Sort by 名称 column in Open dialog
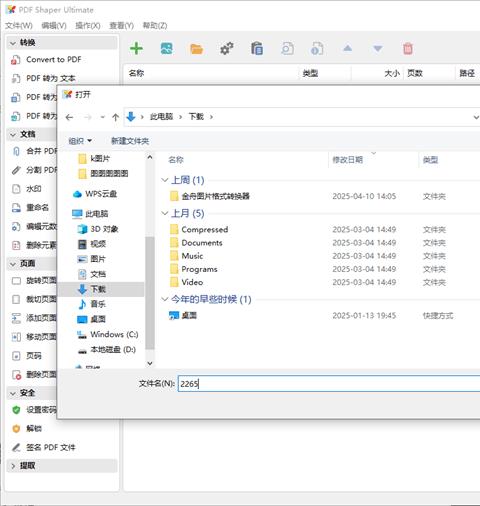This screenshot has width=480, height=506. pos(176,160)
